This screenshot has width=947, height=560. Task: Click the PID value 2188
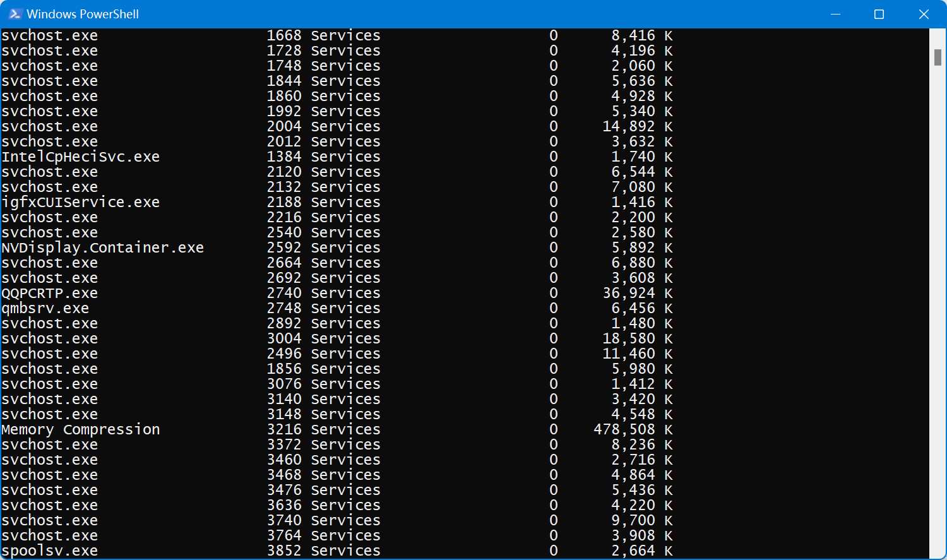coord(284,202)
